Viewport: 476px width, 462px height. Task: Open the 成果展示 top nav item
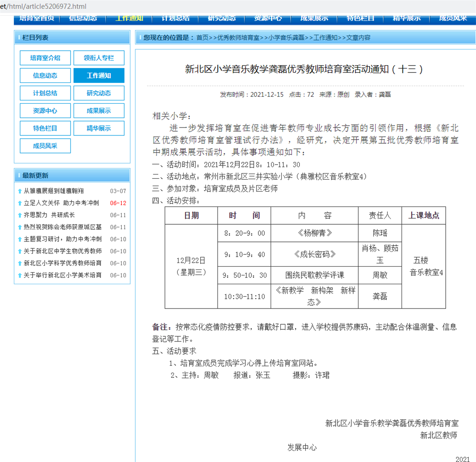coord(314,19)
